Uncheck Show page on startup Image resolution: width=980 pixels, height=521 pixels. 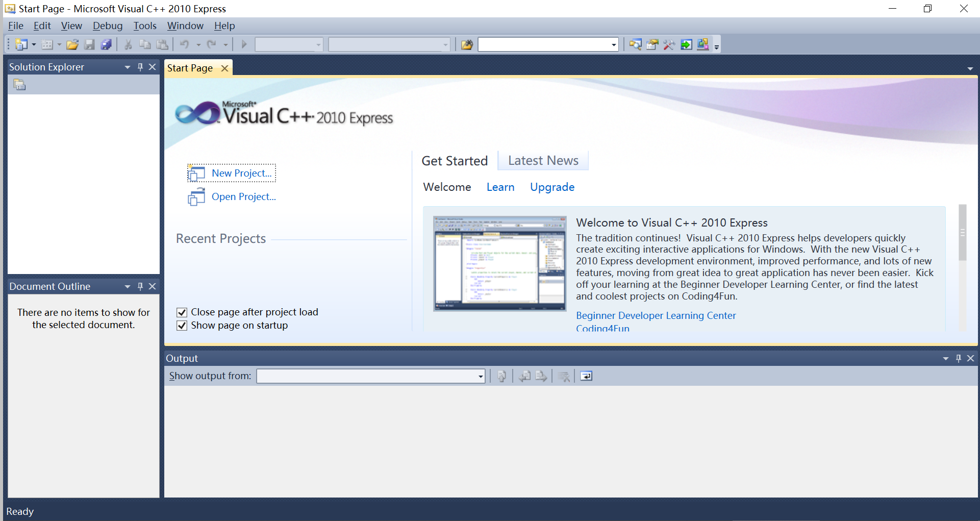[182, 326]
